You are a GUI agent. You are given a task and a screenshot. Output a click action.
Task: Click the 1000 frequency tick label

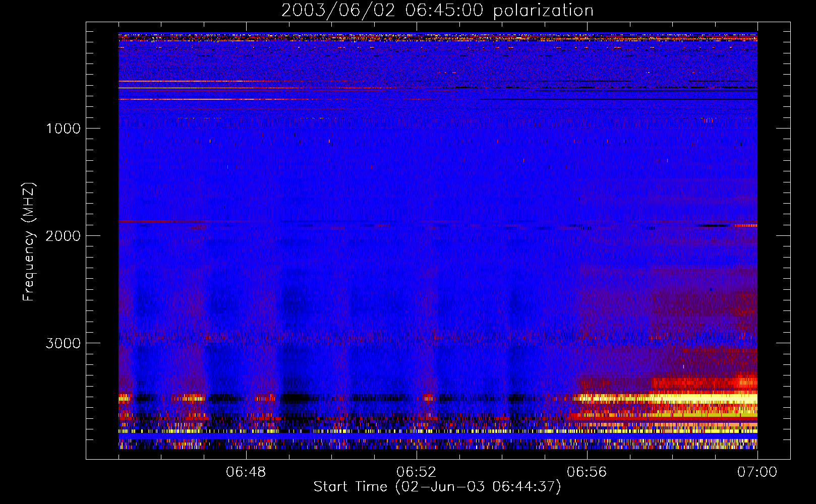point(63,129)
